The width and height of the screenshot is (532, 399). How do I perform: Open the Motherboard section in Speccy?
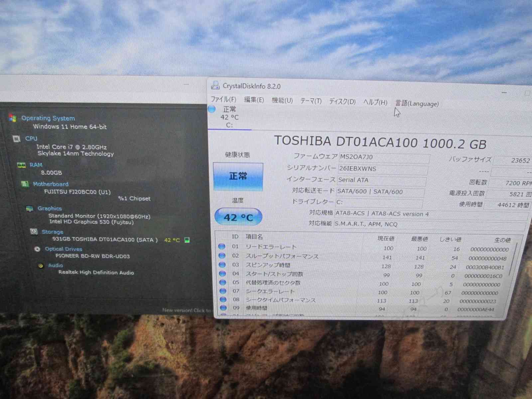(x=51, y=184)
